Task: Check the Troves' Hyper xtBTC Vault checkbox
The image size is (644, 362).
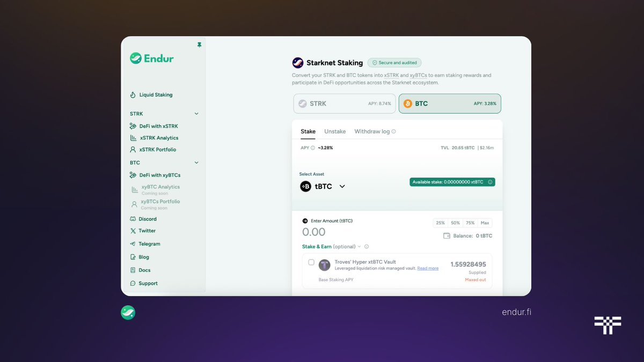Action: [x=311, y=263]
